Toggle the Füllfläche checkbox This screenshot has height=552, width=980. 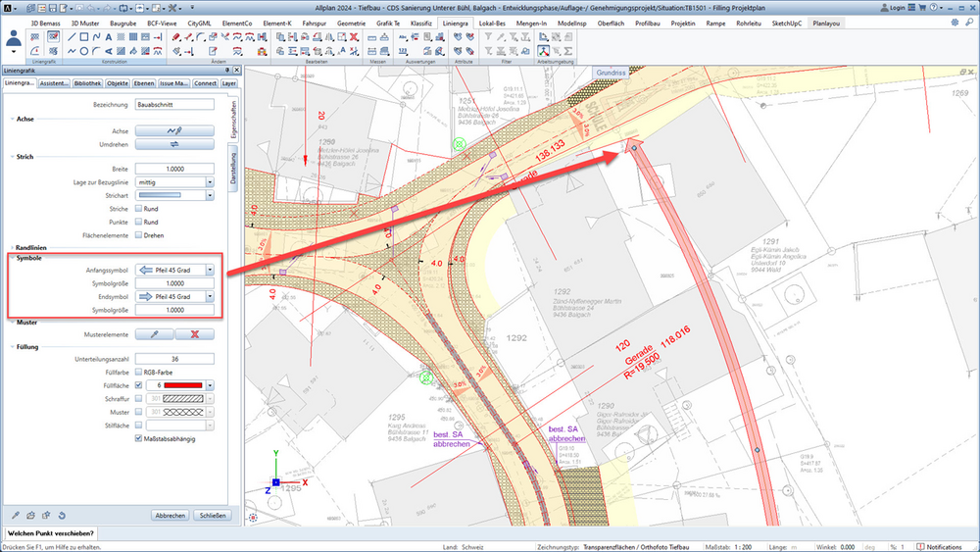[139, 385]
